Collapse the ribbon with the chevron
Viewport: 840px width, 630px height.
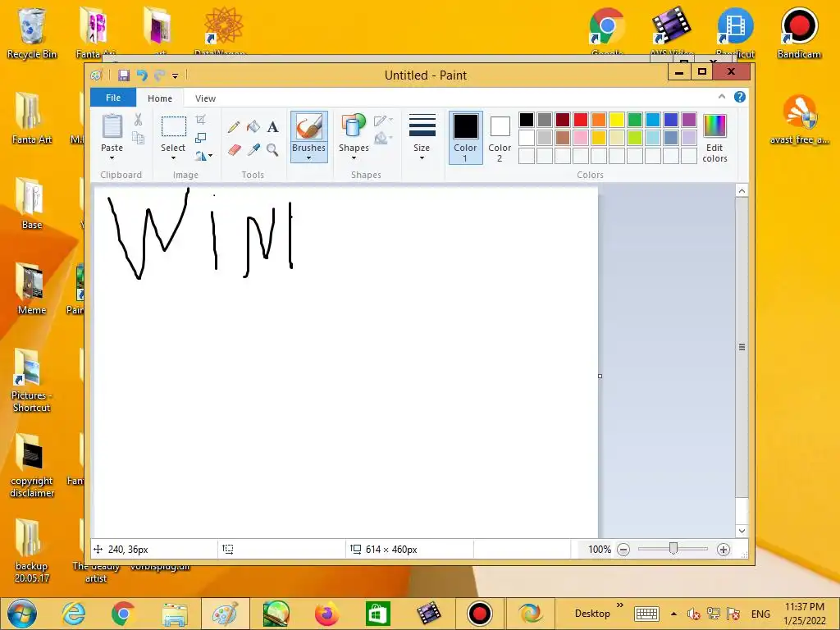point(722,97)
